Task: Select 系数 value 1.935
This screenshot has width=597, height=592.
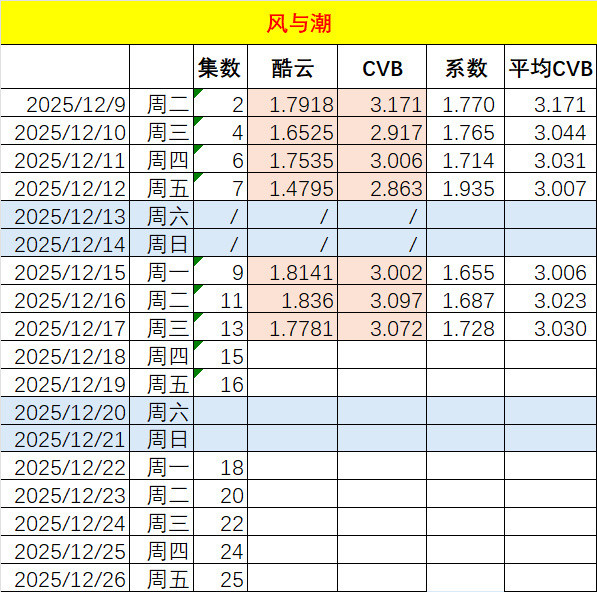Action: 466,187
